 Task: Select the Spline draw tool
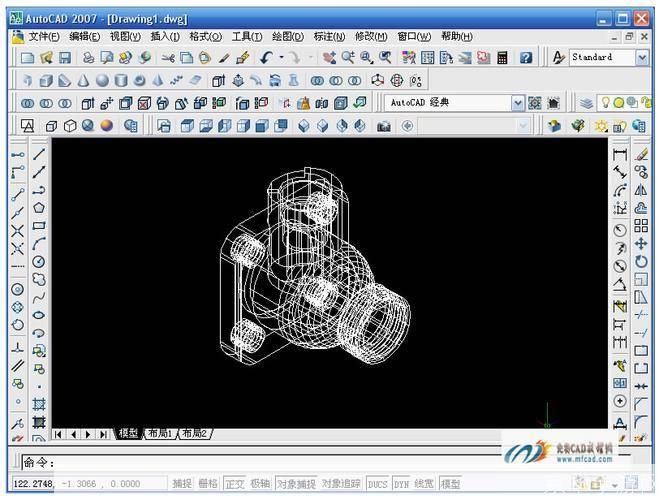[x=39, y=297]
